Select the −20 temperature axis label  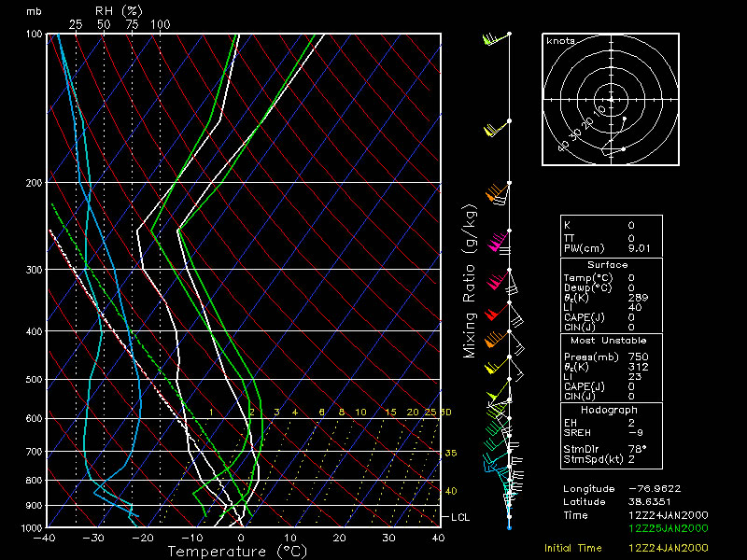[143, 539]
